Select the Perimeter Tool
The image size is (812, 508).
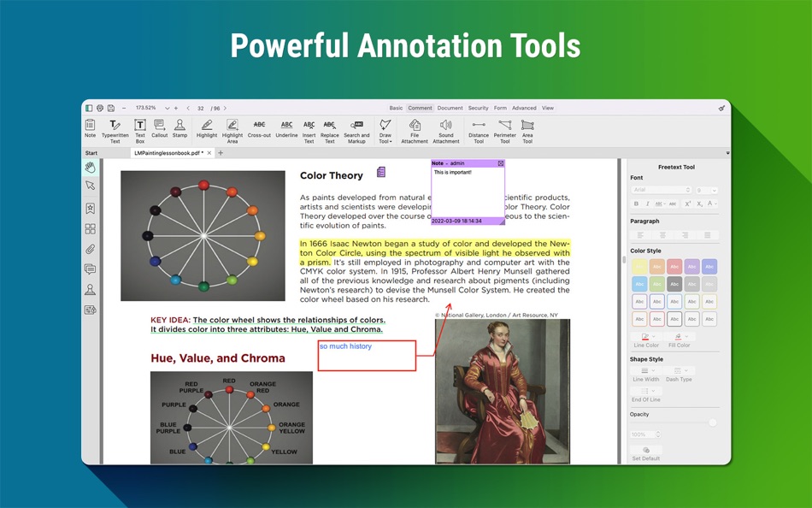tap(505, 131)
